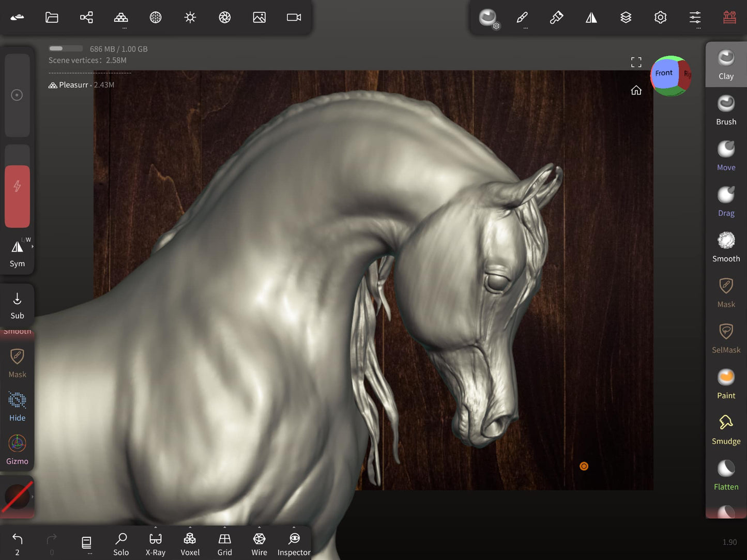The width and height of the screenshot is (747, 560).
Task: Open the Scene hierarchy menu
Action: [x=86, y=18]
